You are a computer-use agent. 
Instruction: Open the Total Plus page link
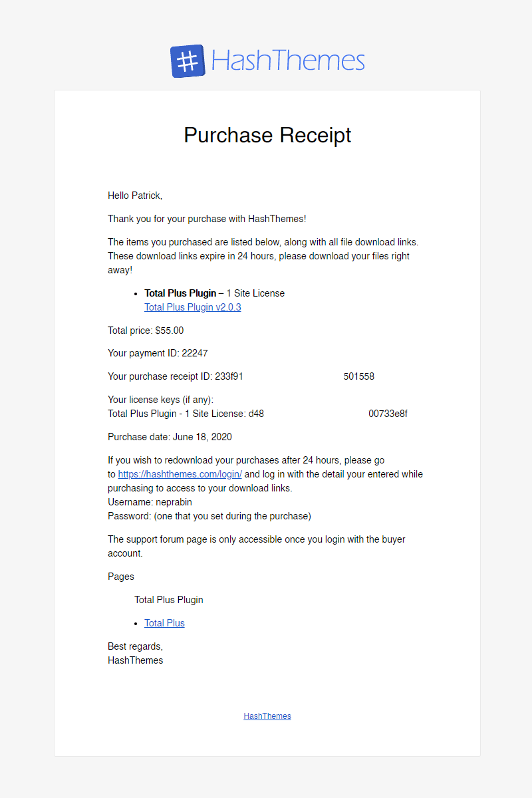click(164, 623)
